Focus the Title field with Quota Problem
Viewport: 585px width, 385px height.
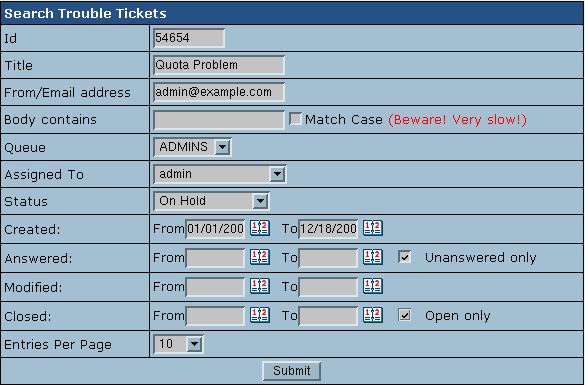219,65
